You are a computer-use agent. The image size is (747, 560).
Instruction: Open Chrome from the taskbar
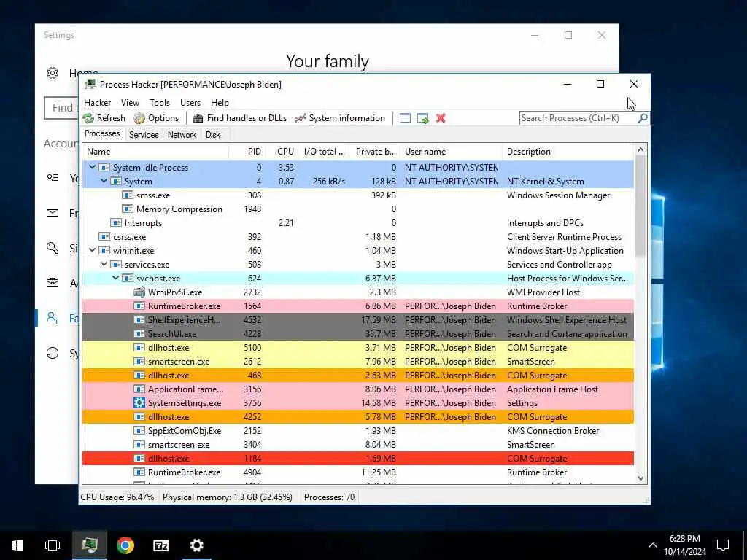point(125,545)
